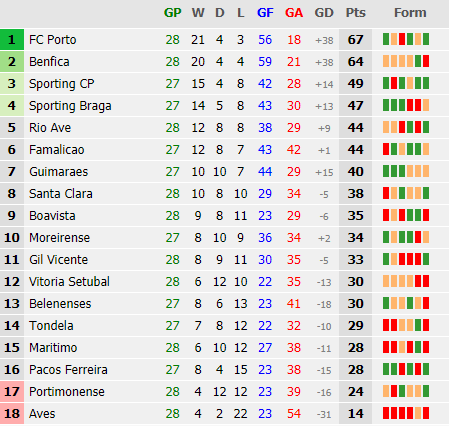Screen dimensions: 449x426
Task: Click Guimaraes' form indicator bars
Action: point(406,171)
